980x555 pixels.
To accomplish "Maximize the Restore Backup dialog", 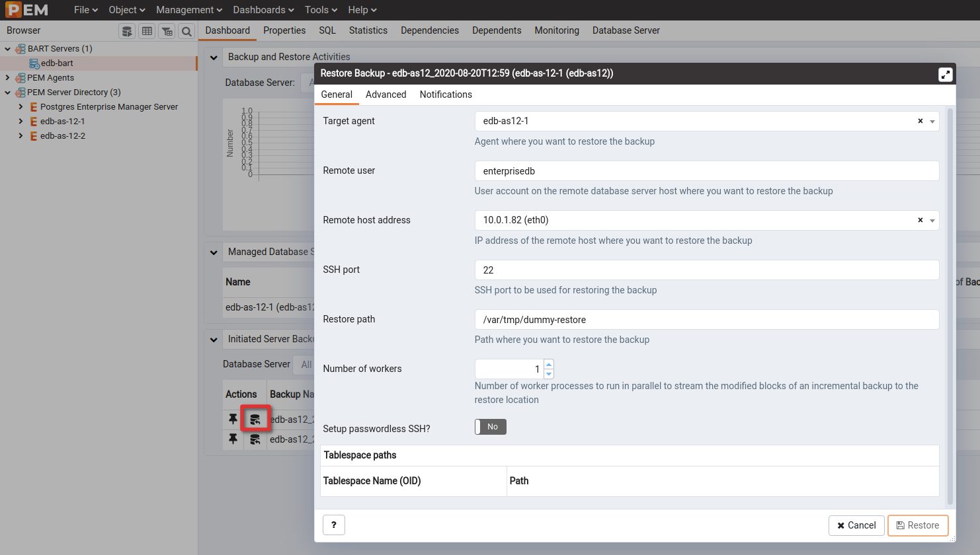I will (945, 75).
